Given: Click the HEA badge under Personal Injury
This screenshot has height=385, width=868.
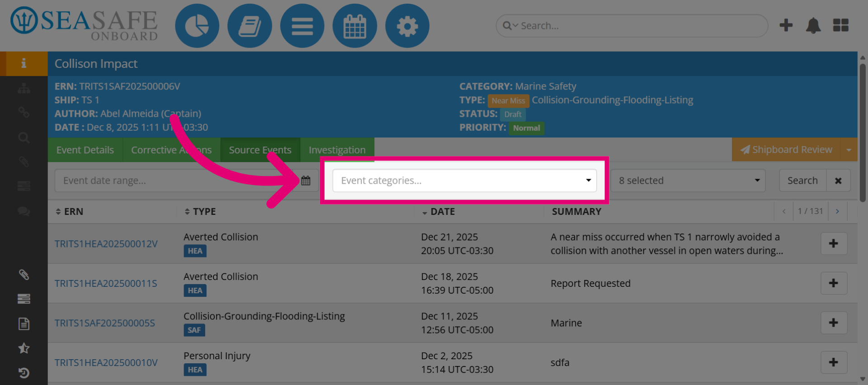Looking at the screenshot, I should click(x=195, y=370).
